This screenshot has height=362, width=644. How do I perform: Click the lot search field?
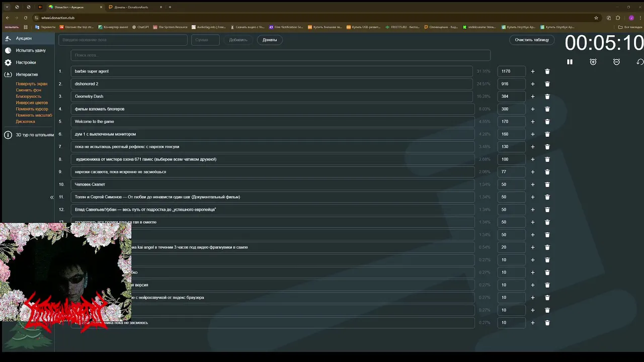[280, 55]
